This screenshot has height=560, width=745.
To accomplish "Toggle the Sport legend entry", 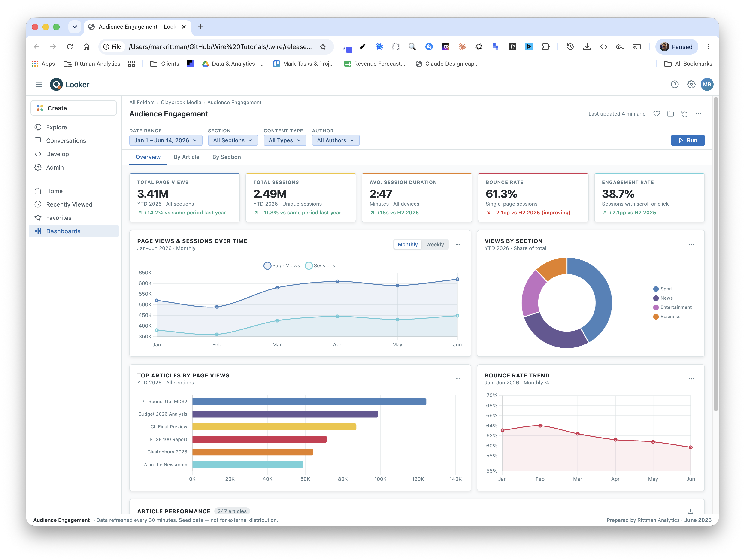I will pyautogui.click(x=663, y=289).
